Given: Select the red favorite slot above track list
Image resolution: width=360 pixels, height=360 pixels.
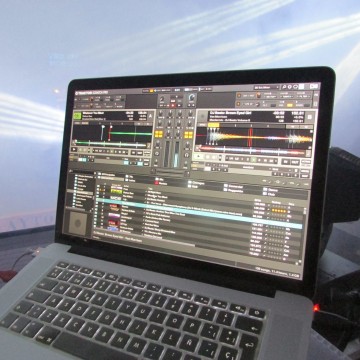Looking at the screenshot, I should click(157, 182).
